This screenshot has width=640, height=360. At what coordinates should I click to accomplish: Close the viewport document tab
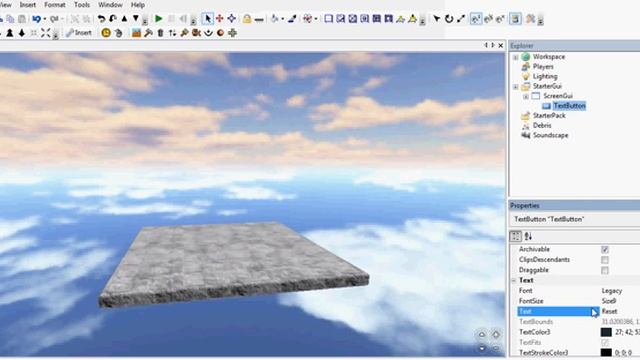(500, 45)
